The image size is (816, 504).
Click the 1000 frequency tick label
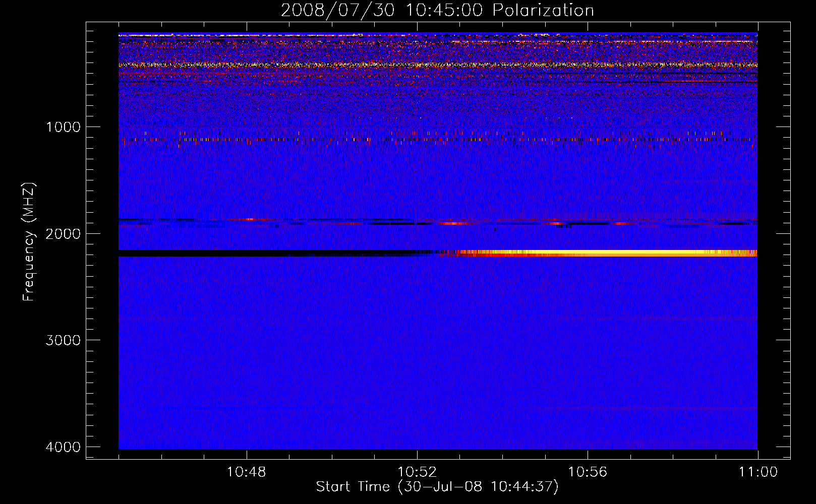(63, 127)
